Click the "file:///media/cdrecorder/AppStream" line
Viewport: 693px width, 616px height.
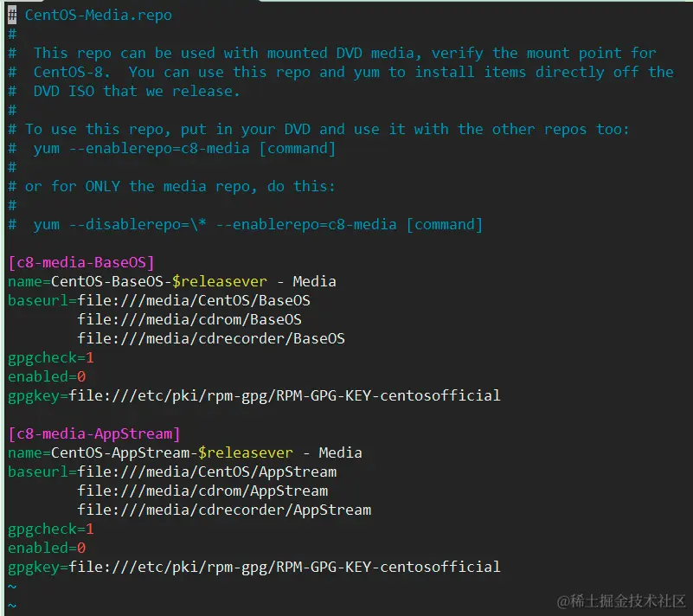225,510
